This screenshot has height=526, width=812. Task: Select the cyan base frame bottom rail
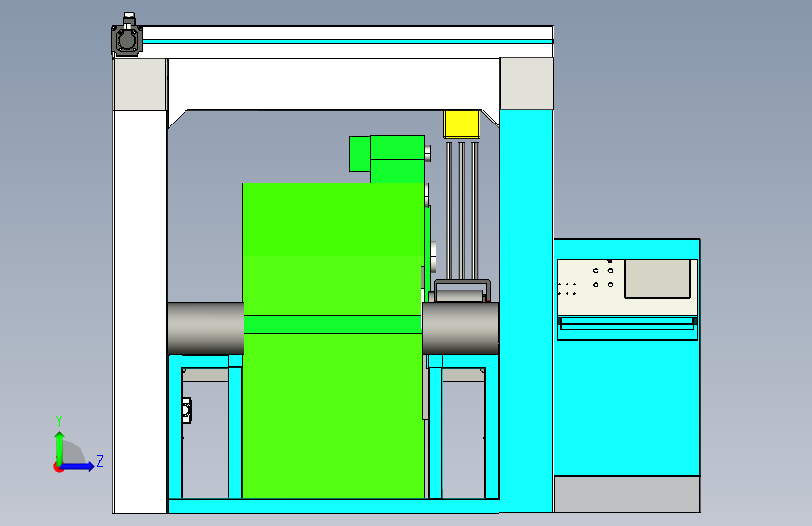pos(333,505)
